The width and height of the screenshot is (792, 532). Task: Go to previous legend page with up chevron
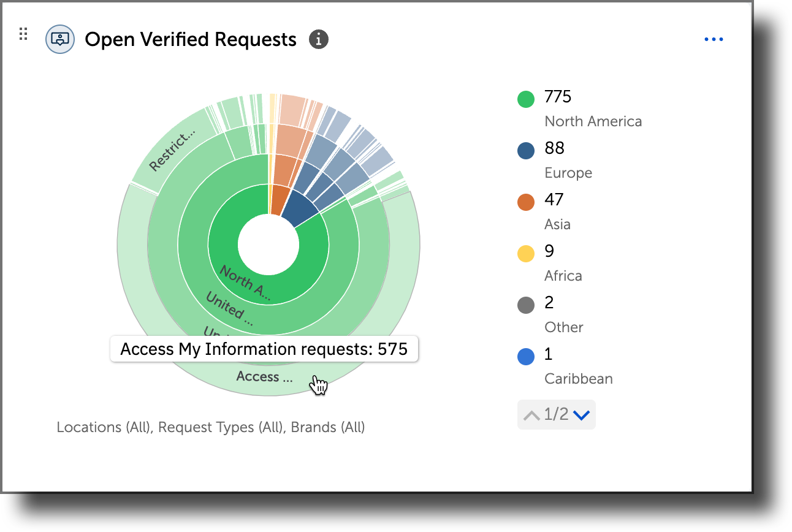coord(532,414)
